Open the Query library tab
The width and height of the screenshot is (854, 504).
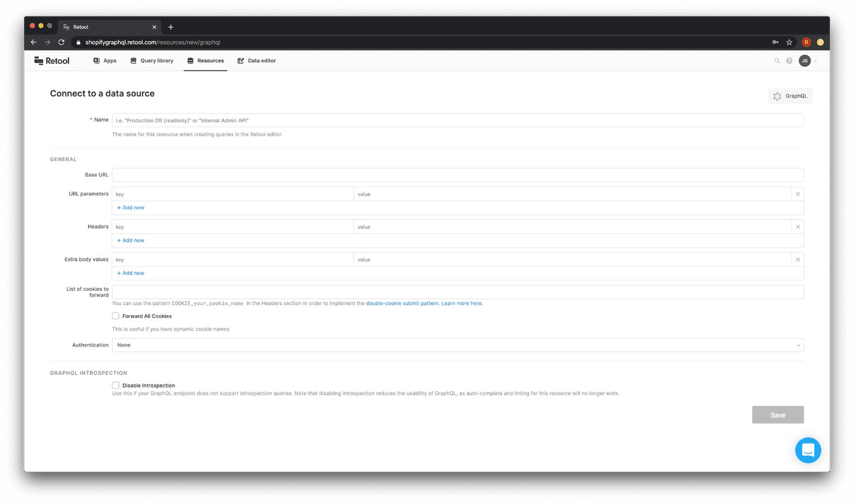pyautogui.click(x=152, y=61)
